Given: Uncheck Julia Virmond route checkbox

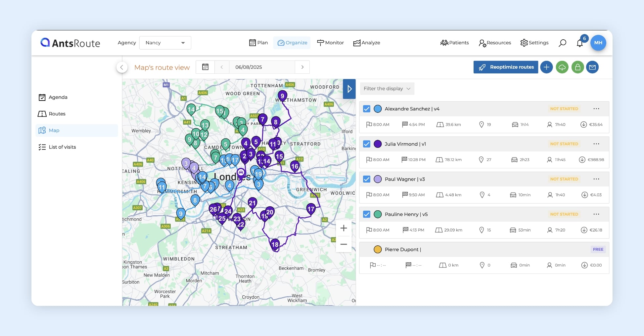Looking at the screenshot, I should [367, 144].
